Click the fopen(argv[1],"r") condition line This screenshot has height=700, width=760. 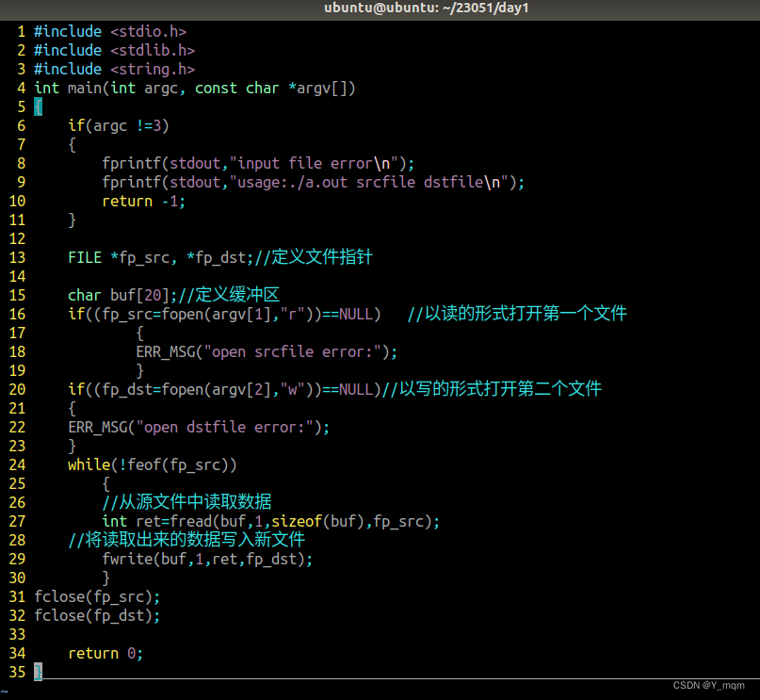click(224, 315)
